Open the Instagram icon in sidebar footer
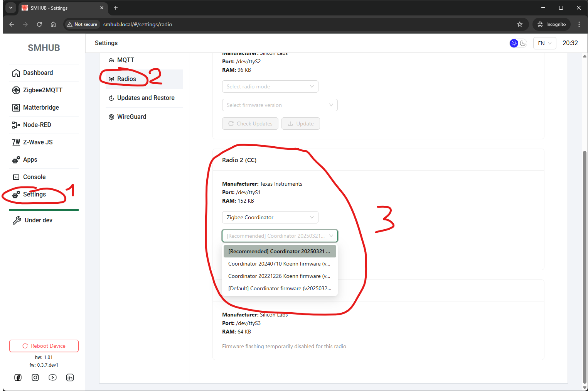 pos(35,377)
